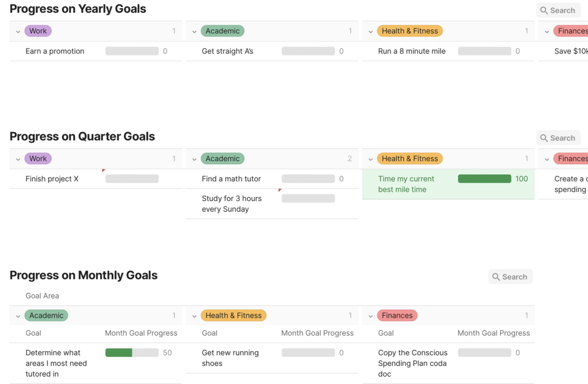Click the green 100 progress bar
This screenshot has width=588, height=384.
pyautogui.click(x=484, y=179)
